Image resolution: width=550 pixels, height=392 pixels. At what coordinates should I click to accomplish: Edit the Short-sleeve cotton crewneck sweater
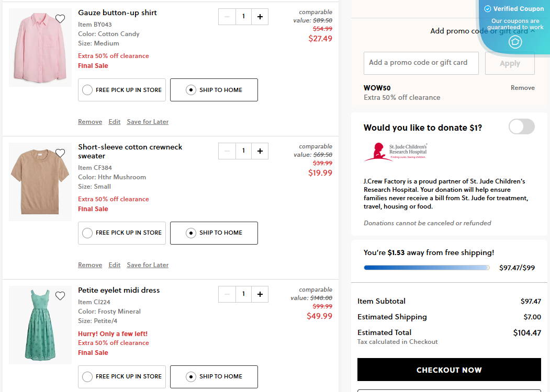coord(115,265)
